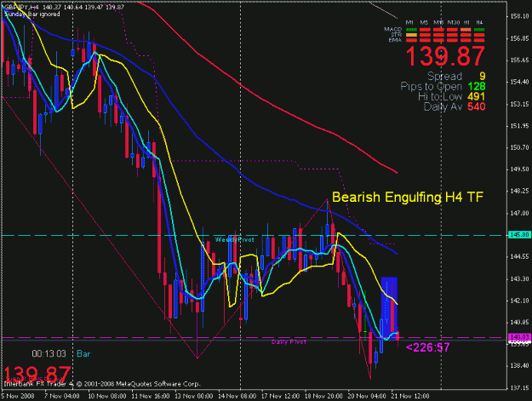Click the 153.15 price axis label
Image resolution: width=532 pixels, height=401 pixels.
coord(519,104)
